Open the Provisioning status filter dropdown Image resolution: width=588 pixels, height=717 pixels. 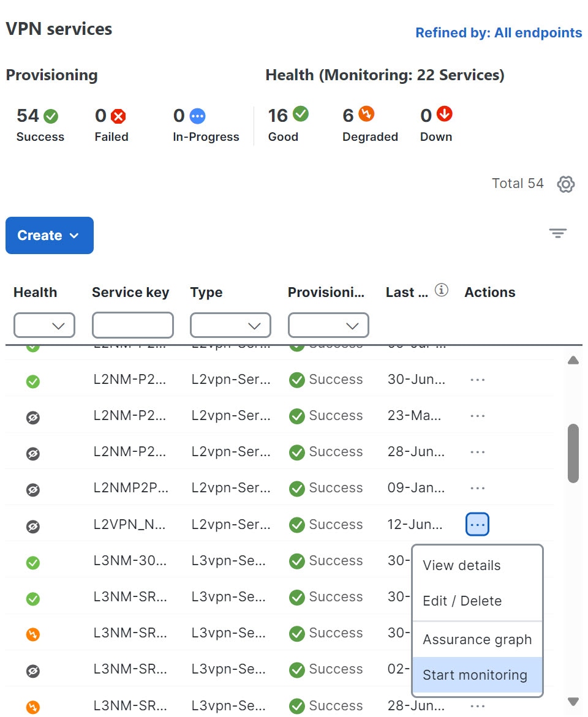pos(328,325)
